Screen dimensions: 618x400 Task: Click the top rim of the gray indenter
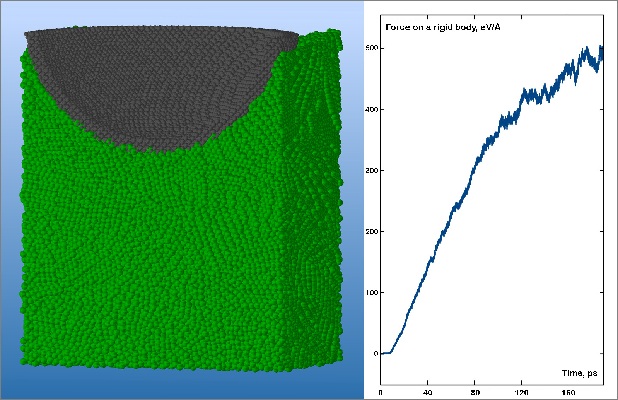tap(160, 35)
